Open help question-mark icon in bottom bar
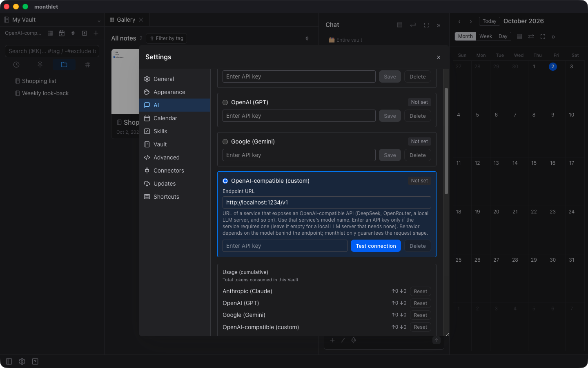 (35, 361)
